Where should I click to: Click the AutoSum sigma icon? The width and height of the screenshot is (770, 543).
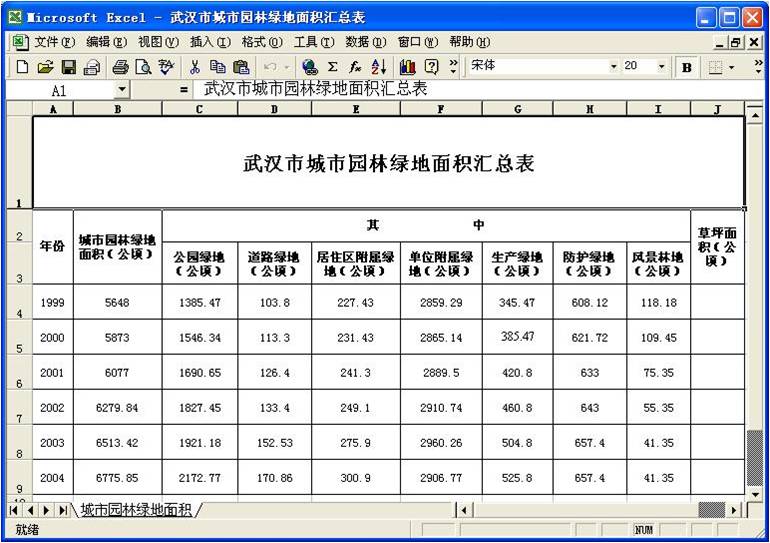click(333, 67)
